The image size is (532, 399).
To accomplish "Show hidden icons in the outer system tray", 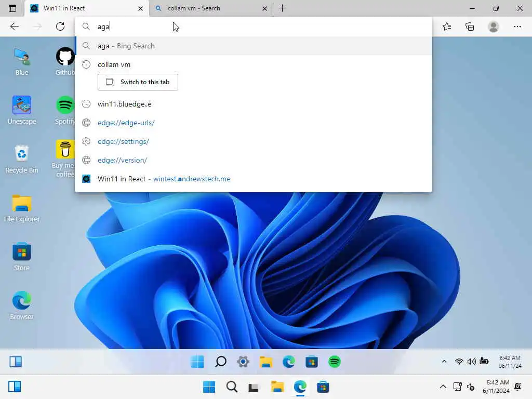I will coord(443,387).
